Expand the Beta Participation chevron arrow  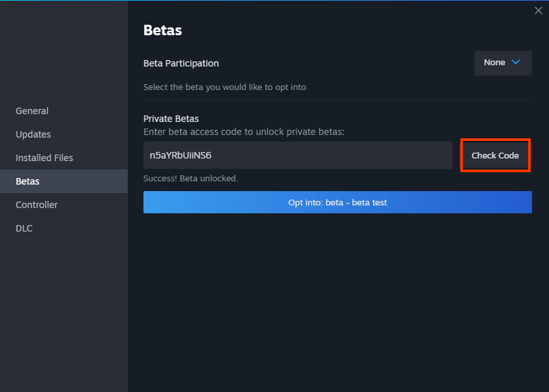(515, 63)
